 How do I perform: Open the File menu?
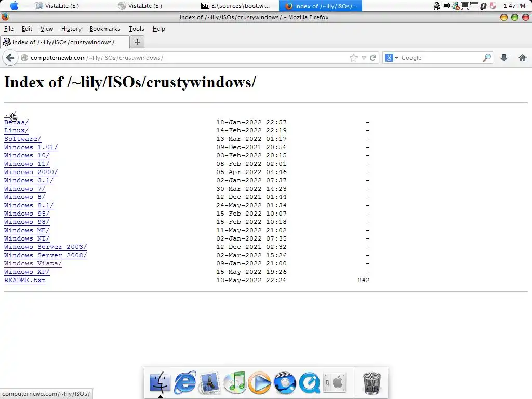point(8,29)
